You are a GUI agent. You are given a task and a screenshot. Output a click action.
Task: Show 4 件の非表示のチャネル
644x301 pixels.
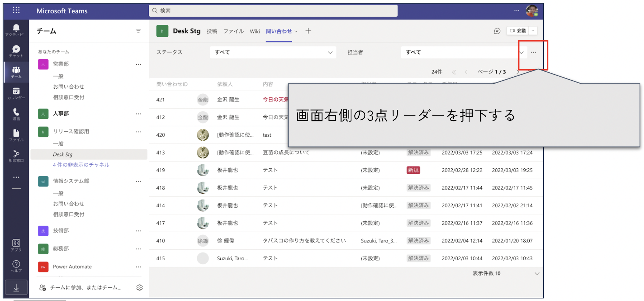click(81, 165)
